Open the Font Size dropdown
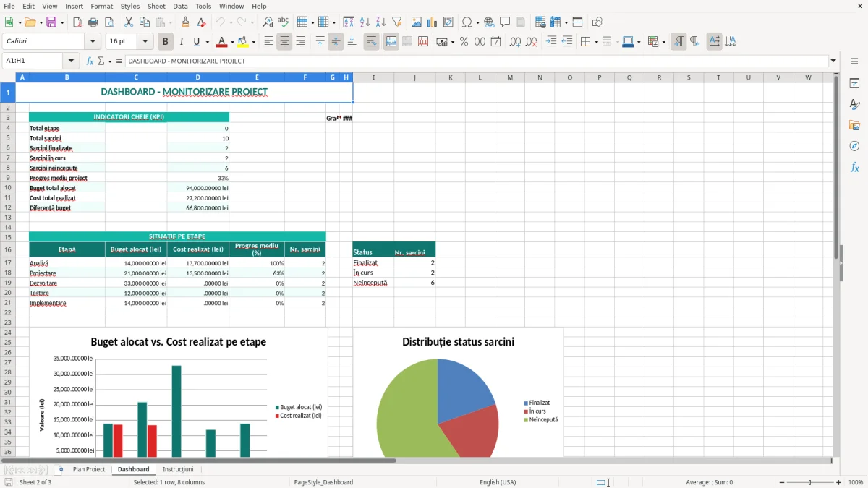The image size is (868, 488). click(145, 42)
